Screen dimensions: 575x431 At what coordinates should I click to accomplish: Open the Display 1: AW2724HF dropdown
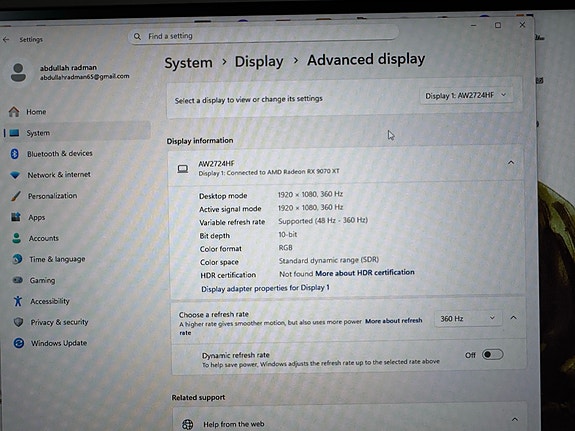pyautogui.click(x=466, y=95)
